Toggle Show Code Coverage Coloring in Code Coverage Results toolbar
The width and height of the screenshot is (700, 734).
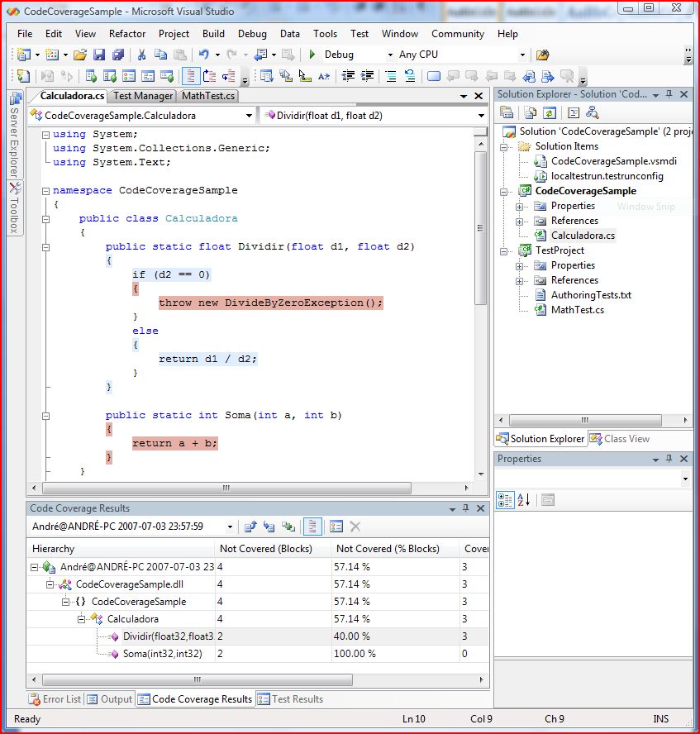click(312, 527)
